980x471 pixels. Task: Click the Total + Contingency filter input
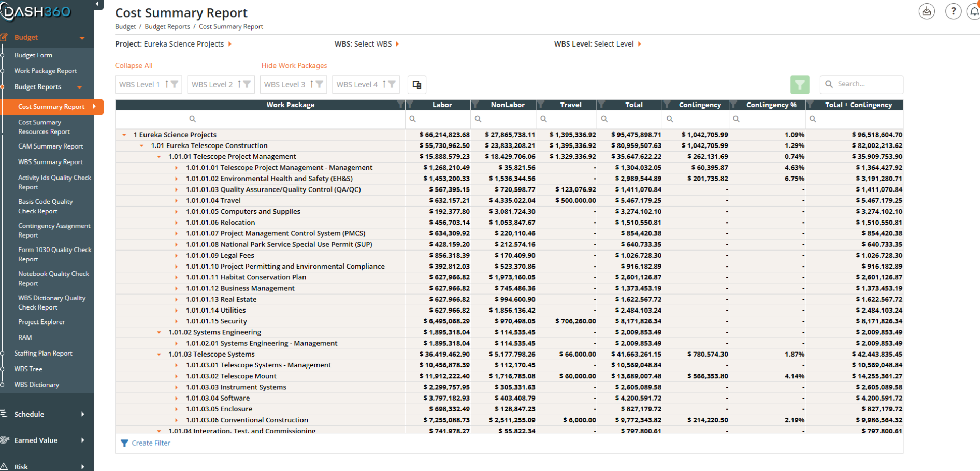click(x=855, y=119)
